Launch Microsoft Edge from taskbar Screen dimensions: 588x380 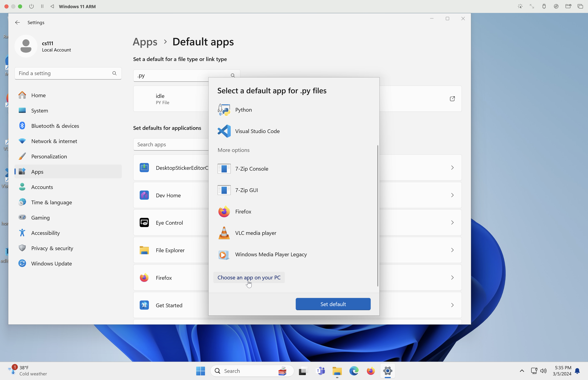(x=354, y=371)
